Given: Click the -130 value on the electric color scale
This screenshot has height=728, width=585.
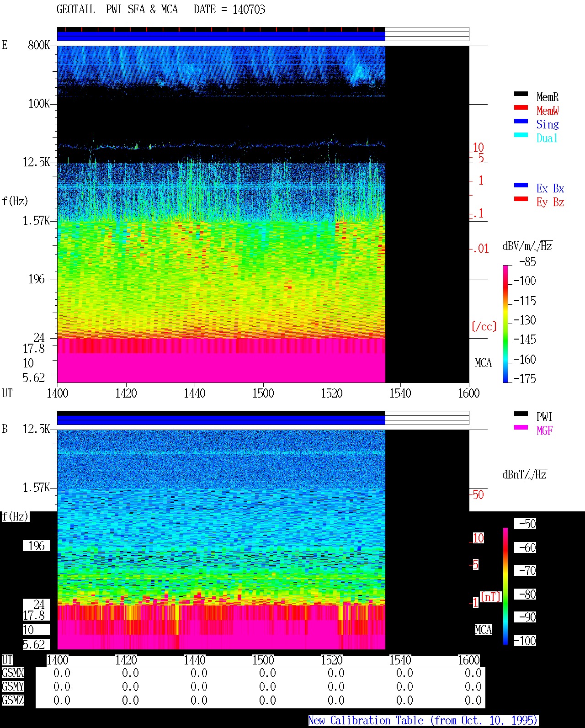Looking at the screenshot, I should pos(525,320).
